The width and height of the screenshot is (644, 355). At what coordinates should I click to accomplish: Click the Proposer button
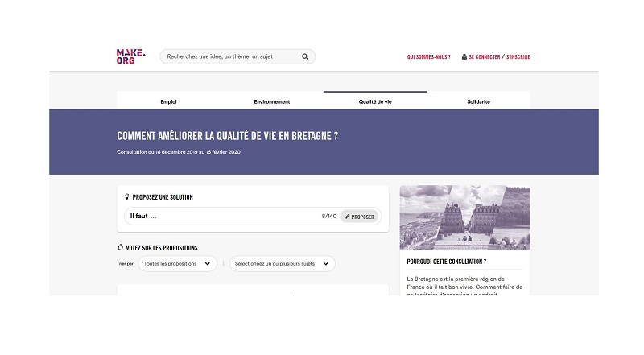pyautogui.click(x=359, y=217)
